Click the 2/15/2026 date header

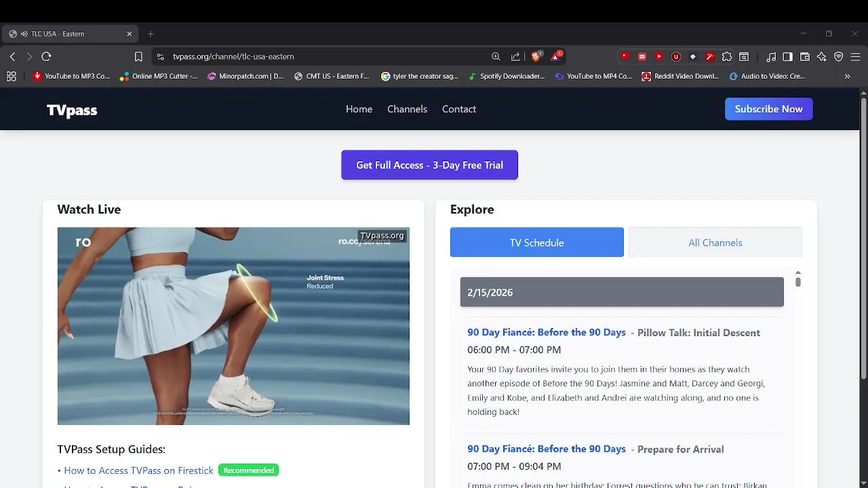click(622, 292)
